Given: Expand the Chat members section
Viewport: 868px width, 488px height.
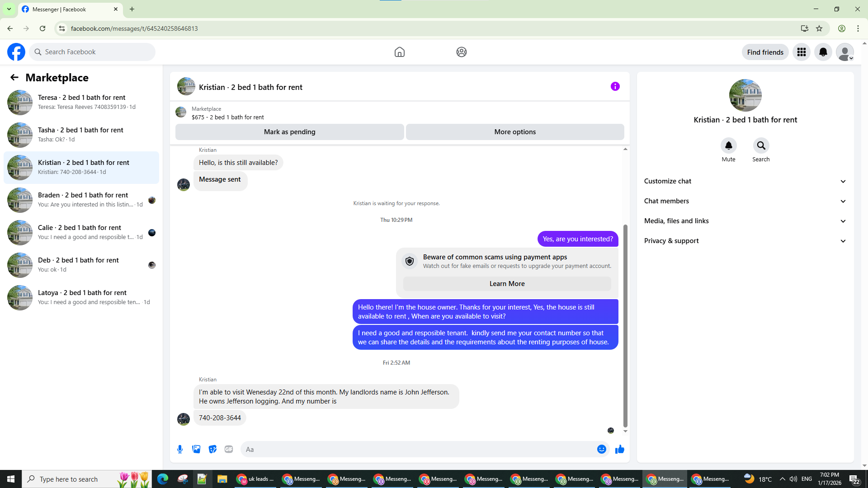Looking at the screenshot, I should click(x=745, y=201).
